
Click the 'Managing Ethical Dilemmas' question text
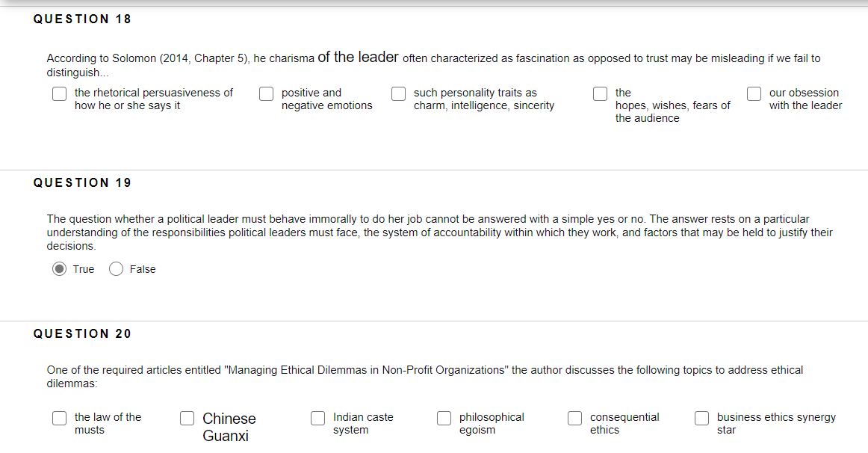click(x=424, y=370)
